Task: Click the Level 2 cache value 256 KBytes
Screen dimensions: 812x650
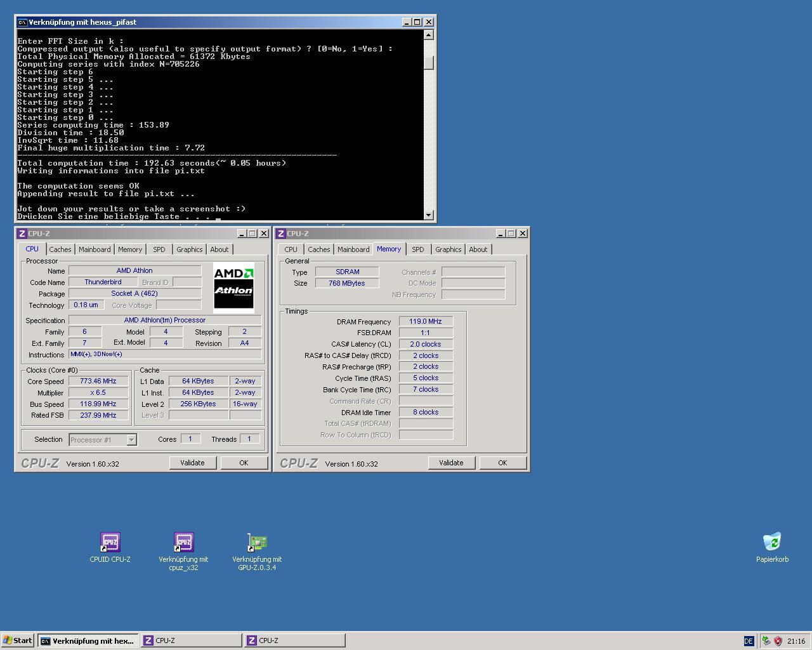Action: (198, 404)
